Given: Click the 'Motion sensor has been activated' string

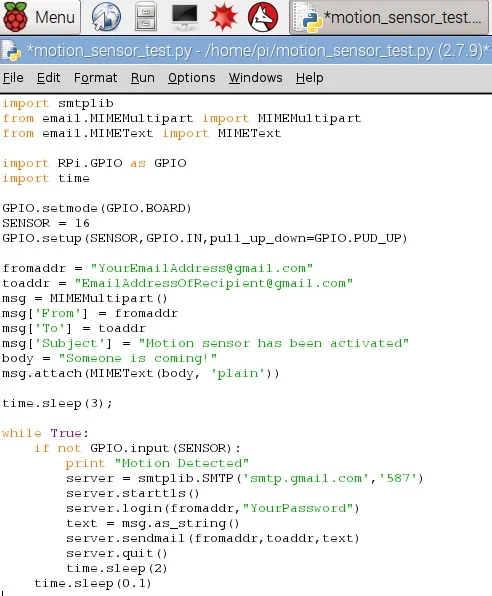Looking at the screenshot, I should [274, 343].
